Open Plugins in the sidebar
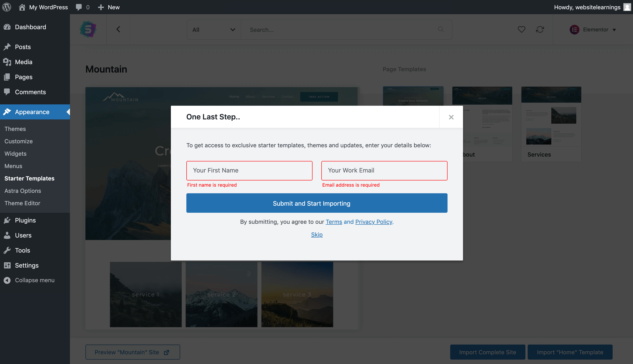 click(35, 220)
